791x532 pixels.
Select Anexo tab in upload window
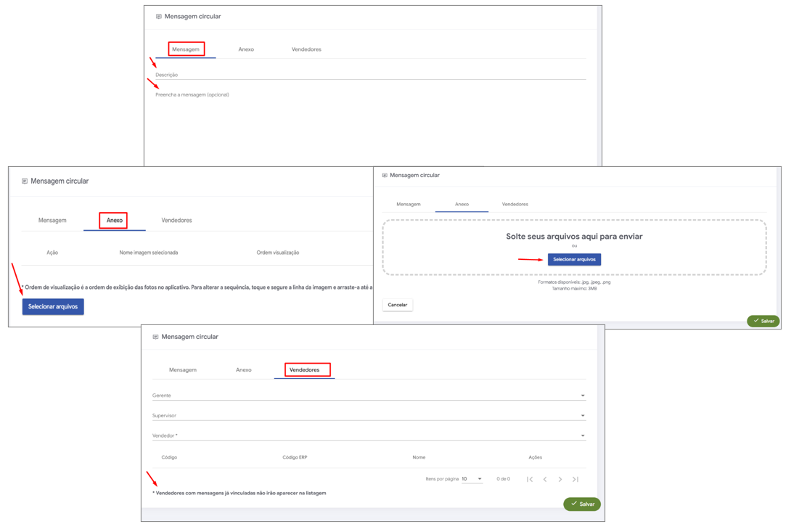[462, 205]
